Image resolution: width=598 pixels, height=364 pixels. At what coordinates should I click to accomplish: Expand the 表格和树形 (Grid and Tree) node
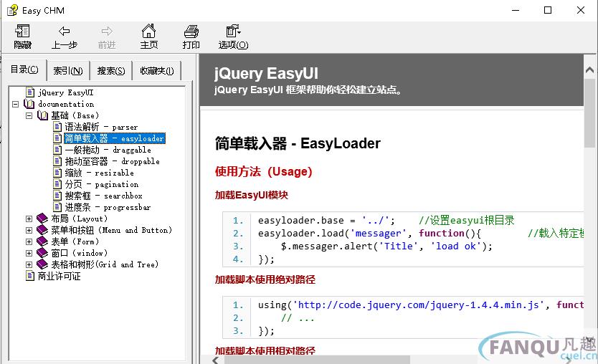(x=29, y=264)
